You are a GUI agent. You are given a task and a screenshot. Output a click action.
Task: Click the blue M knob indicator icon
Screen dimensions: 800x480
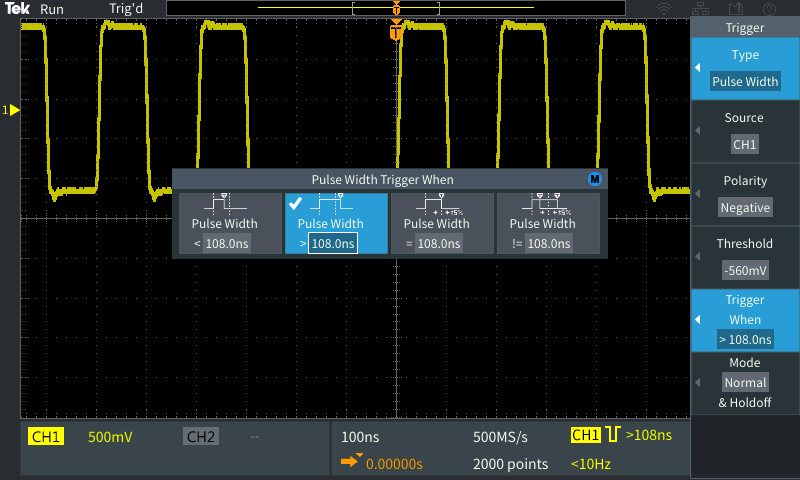click(594, 179)
